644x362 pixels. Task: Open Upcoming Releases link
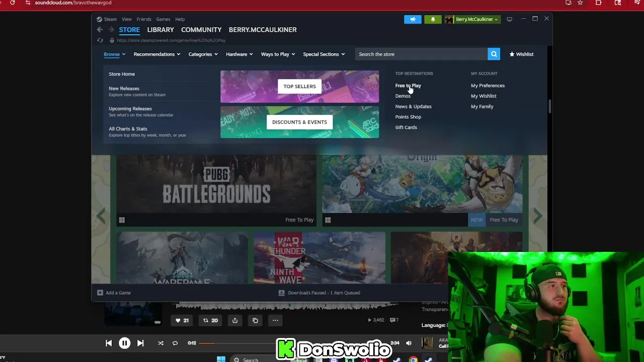tap(130, 109)
